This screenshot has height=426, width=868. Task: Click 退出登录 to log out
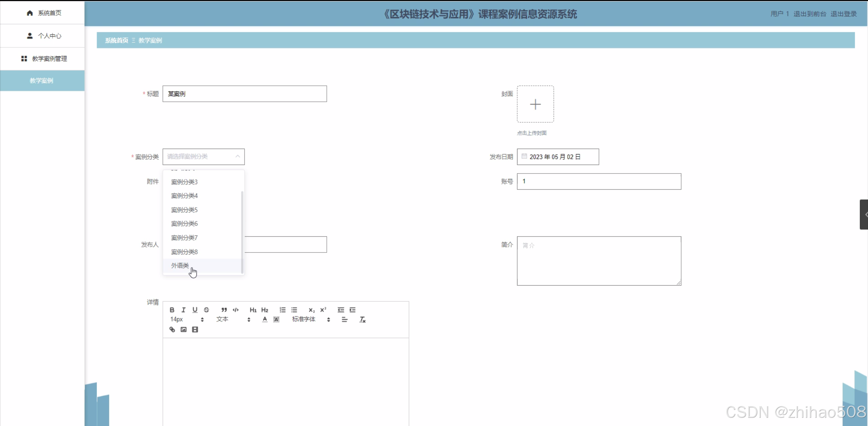click(844, 14)
